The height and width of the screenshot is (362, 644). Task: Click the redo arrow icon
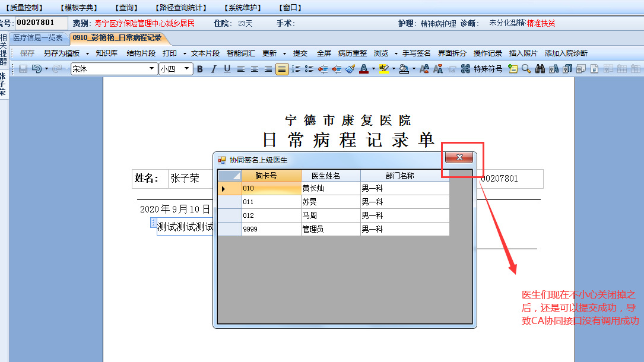pos(57,69)
